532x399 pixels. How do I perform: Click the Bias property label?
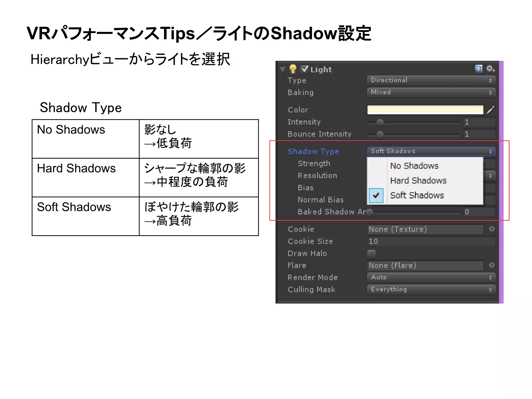click(x=306, y=188)
